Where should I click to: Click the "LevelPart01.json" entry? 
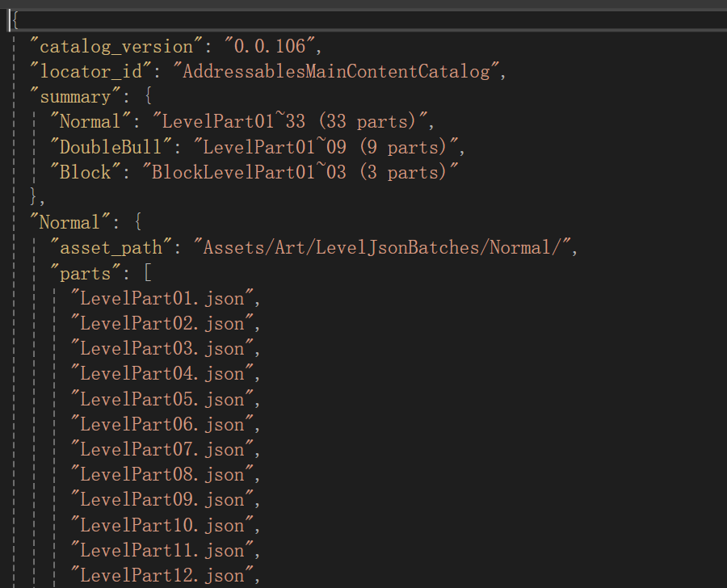[162, 298]
